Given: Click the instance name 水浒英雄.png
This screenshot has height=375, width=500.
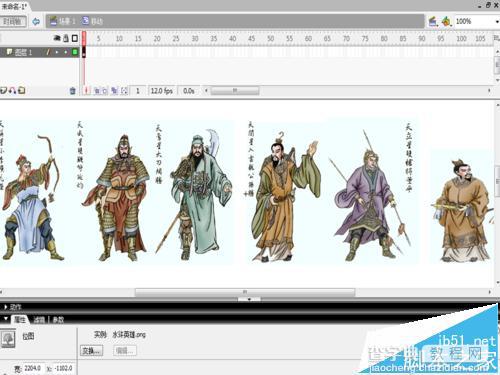Looking at the screenshot, I should click(x=129, y=334).
